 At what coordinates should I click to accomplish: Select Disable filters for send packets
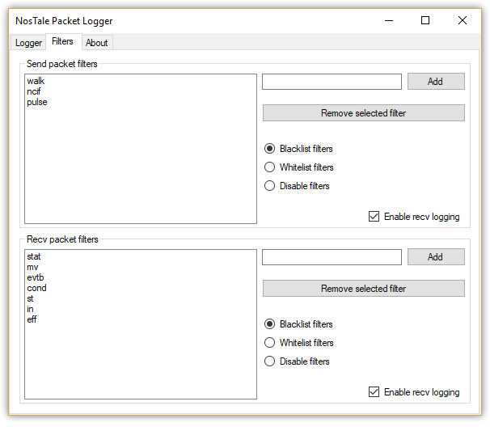point(297,186)
